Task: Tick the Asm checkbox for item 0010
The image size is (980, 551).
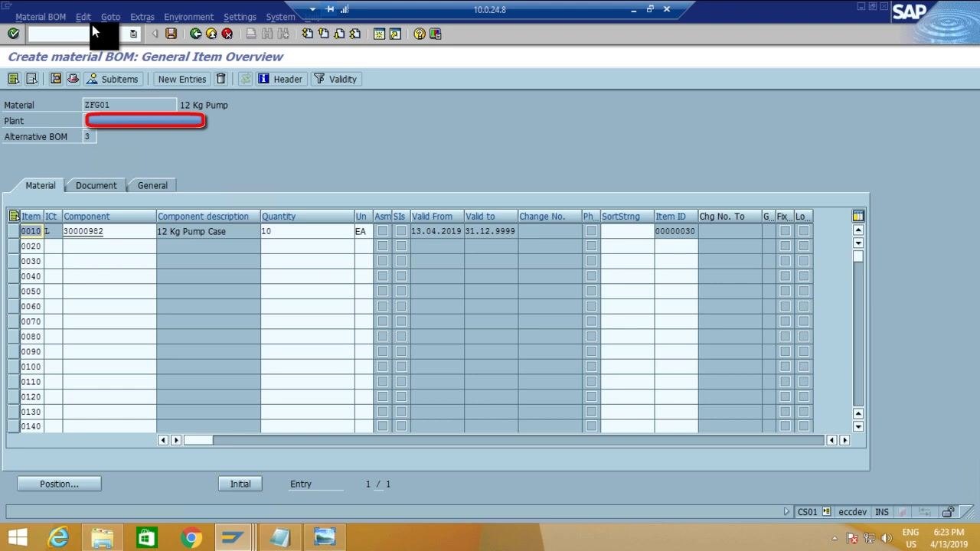Action: pos(383,231)
